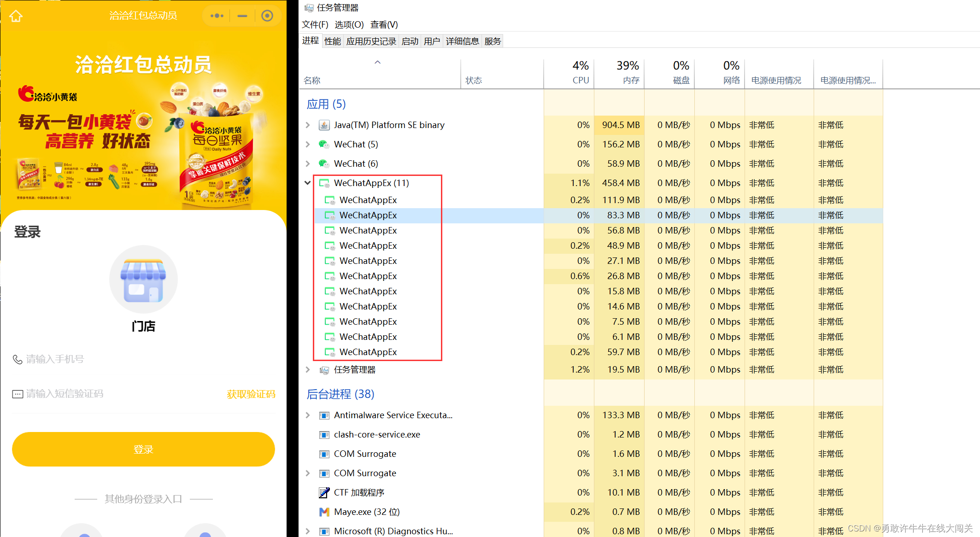
Task: Sort by the CPU column header
Action: click(569, 74)
